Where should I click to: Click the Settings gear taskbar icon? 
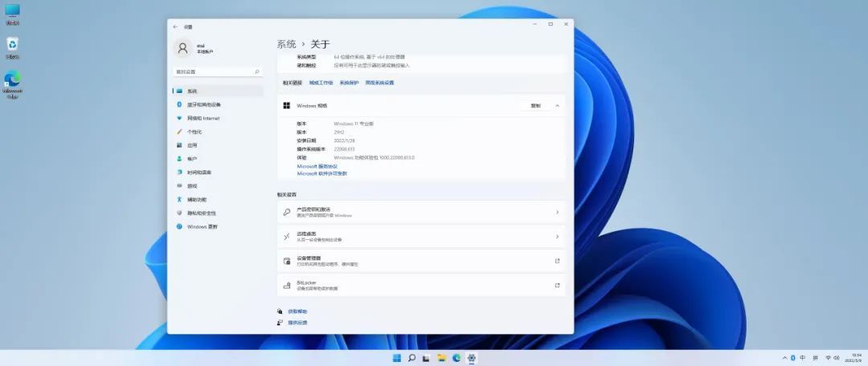(x=471, y=358)
